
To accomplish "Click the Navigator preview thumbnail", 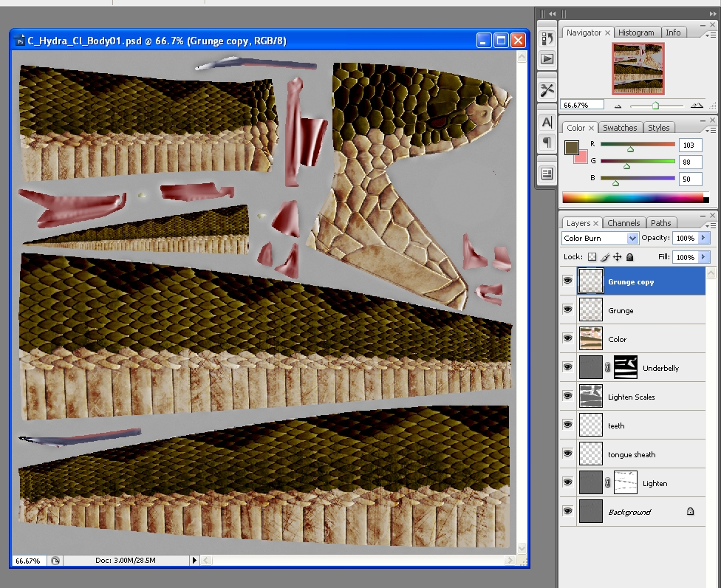I will [x=638, y=69].
